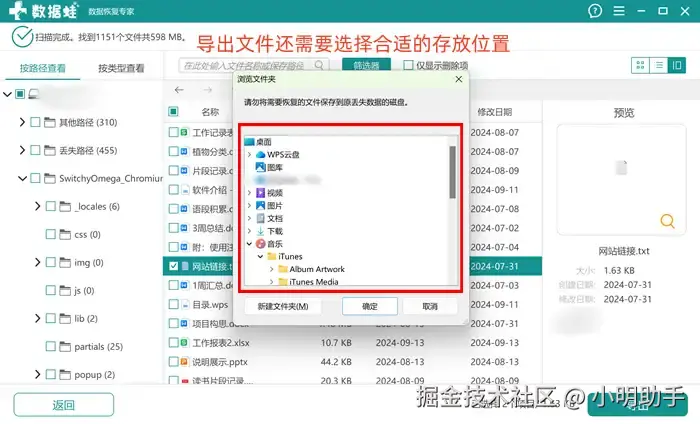Switch to list view
The image size is (700, 424).
pyautogui.click(x=658, y=65)
